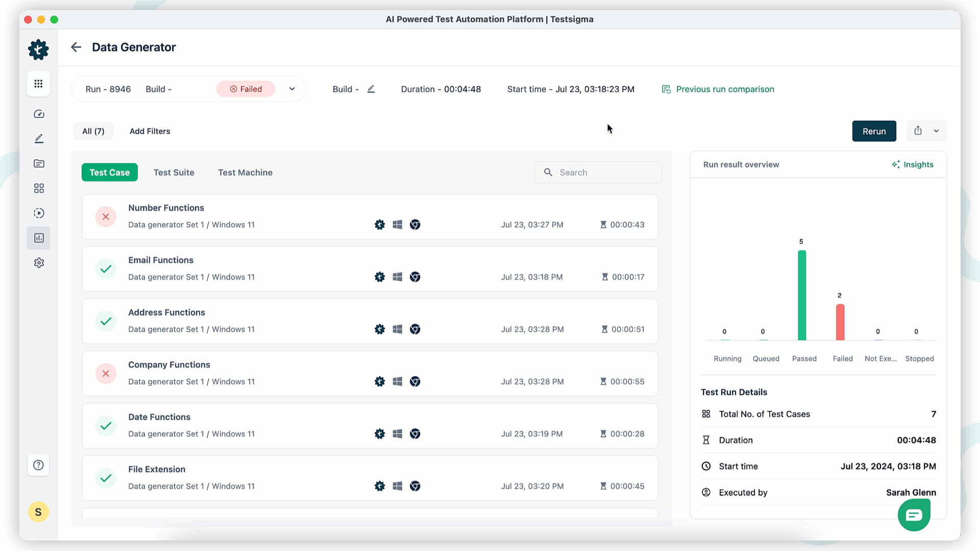Click the edit build pencil icon
The width and height of the screenshot is (980, 551).
(x=371, y=89)
